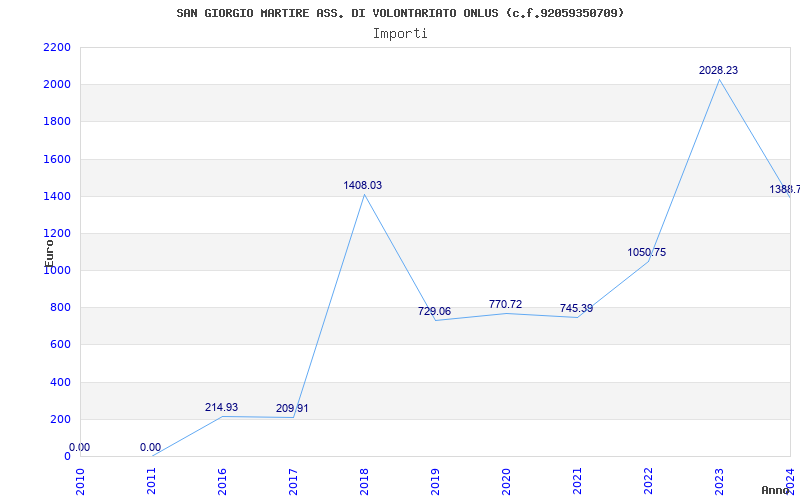800x500 pixels.
Task: Click the 2019 x-axis year label
Action: tap(435, 482)
